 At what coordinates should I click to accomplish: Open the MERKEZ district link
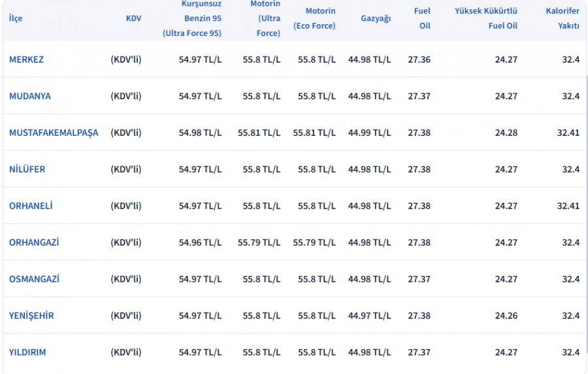[26, 59]
